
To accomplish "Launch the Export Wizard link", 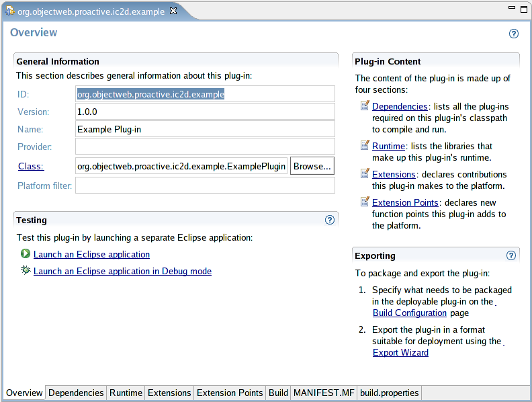I will point(400,352).
